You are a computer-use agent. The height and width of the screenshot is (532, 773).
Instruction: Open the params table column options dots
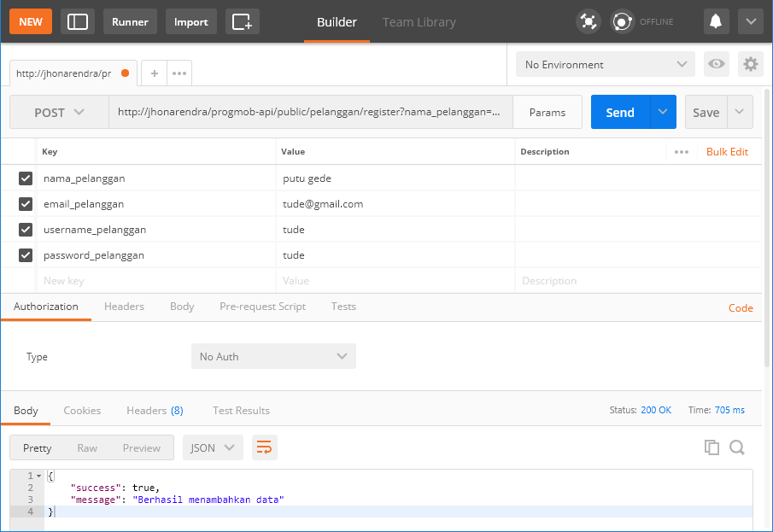point(682,152)
